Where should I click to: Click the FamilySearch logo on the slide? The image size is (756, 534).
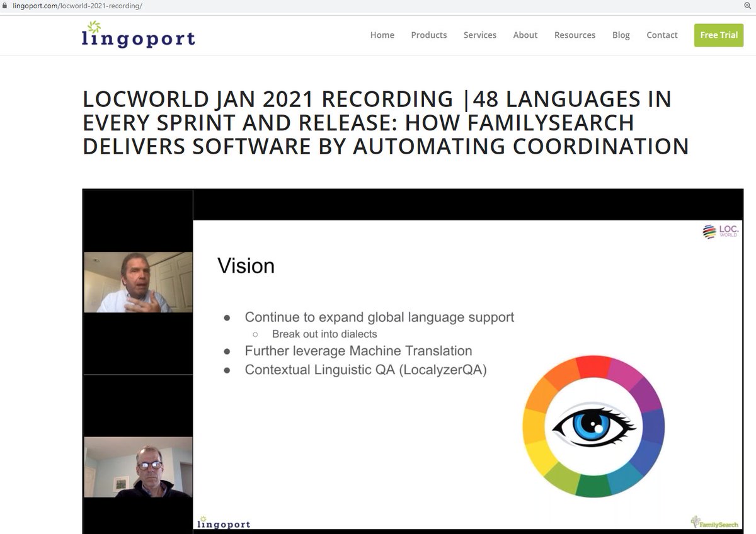[714, 521]
